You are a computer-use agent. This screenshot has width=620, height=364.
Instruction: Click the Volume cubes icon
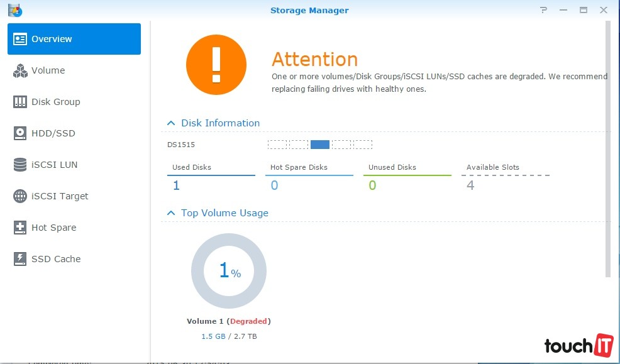pyautogui.click(x=20, y=70)
